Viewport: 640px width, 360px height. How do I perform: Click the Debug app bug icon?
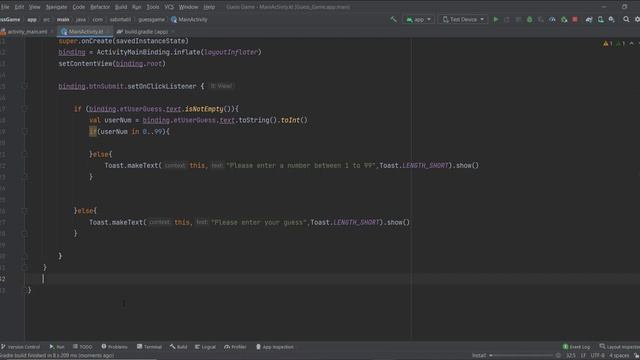coord(529,19)
